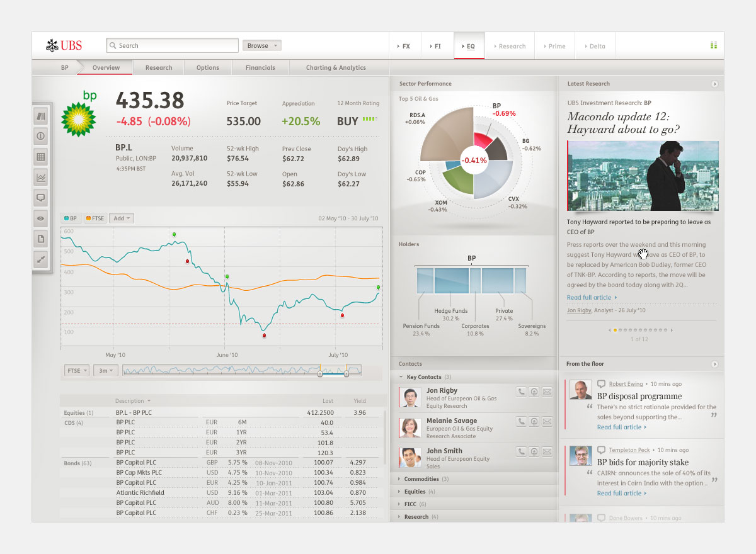Screen dimensions: 756x554
Task: Sort by Description column dropdown
Action: 133,401
